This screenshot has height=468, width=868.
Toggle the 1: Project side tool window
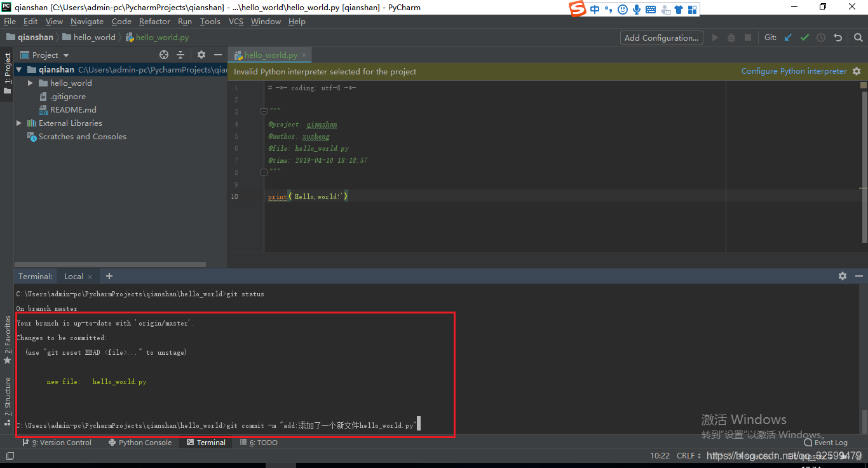point(7,73)
